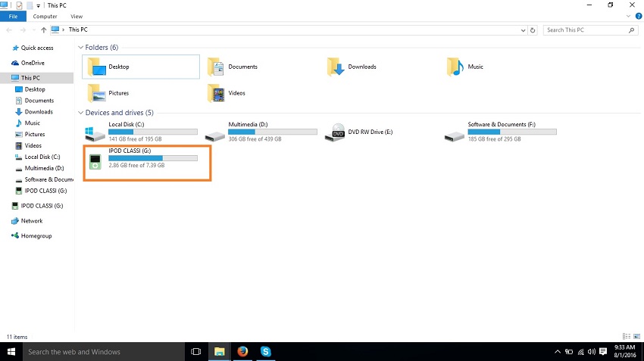Open the Music folder icon

tap(455, 67)
